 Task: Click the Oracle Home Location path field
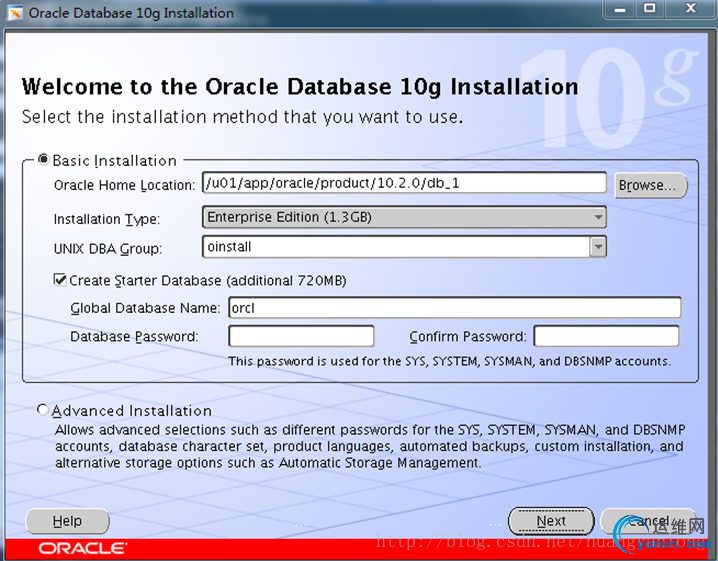coord(404,183)
